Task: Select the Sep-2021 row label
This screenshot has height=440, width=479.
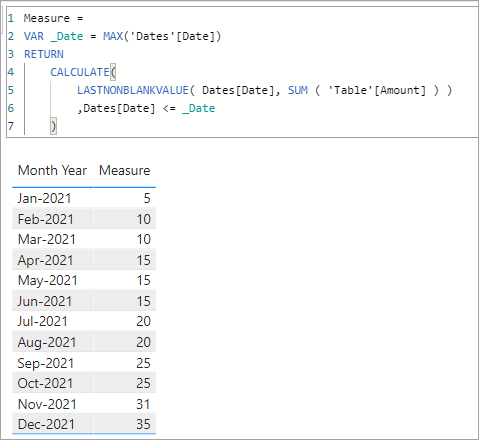Action: pos(46,363)
